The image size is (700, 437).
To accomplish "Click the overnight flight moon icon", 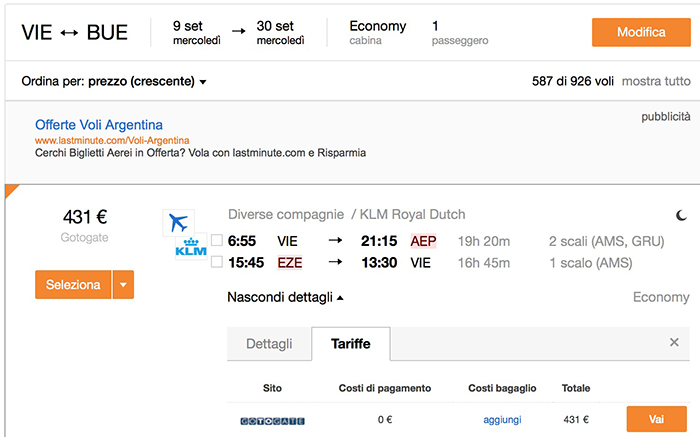I will coord(681,216).
